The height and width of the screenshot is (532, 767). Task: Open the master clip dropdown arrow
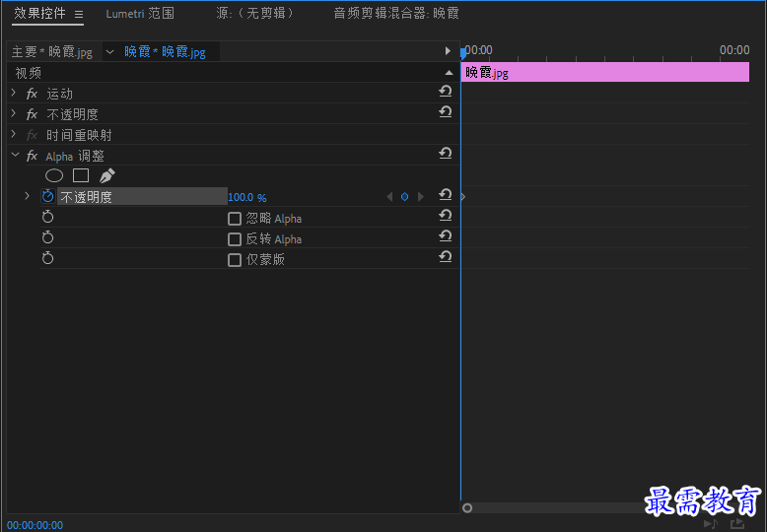click(x=109, y=52)
